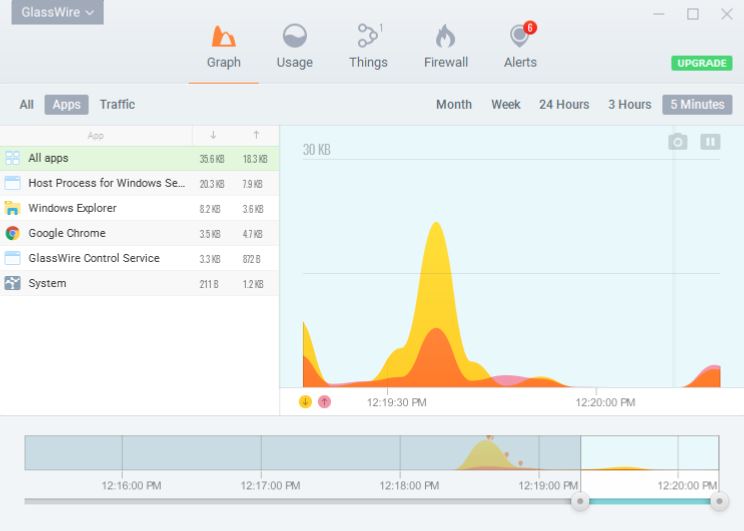Set time range to 24 Hours
Screen dimensions: 744x531
click(x=564, y=104)
